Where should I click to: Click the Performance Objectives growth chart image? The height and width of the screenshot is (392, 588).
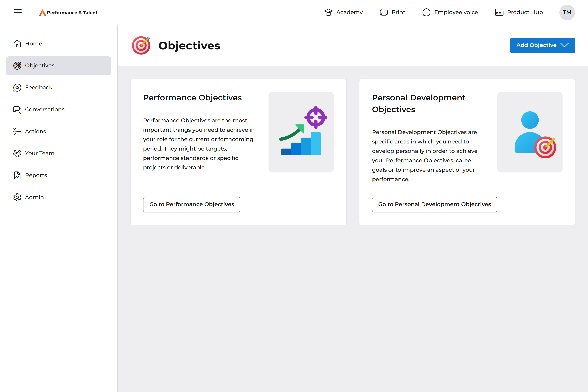click(x=301, y=132)
